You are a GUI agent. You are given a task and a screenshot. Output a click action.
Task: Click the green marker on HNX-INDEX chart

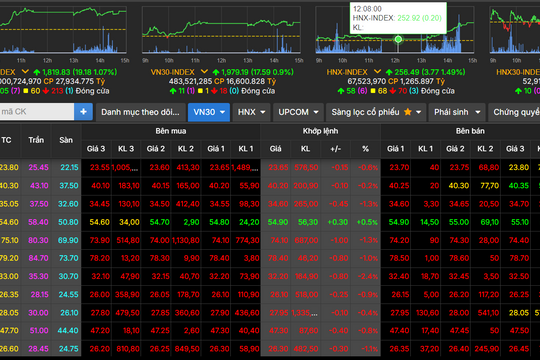click(x=398, y=39)
